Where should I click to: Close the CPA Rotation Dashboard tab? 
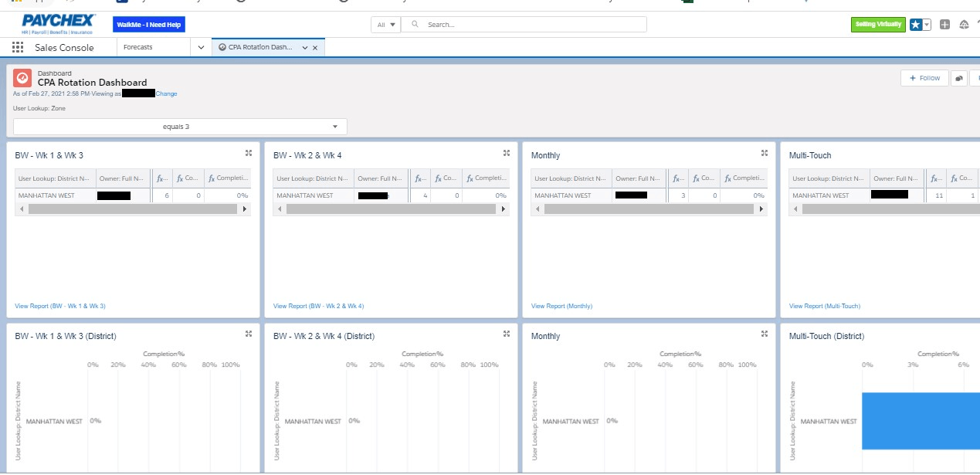[x=315, y=48]
